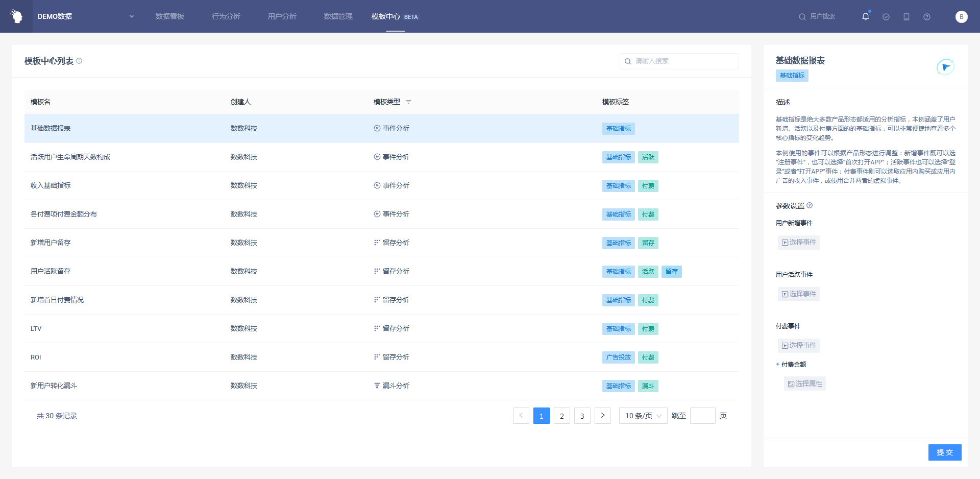Open the 10 条/页 page size dropdown
Screen dimensions: 980x479
pyautogui.click(x=643, y=416)
